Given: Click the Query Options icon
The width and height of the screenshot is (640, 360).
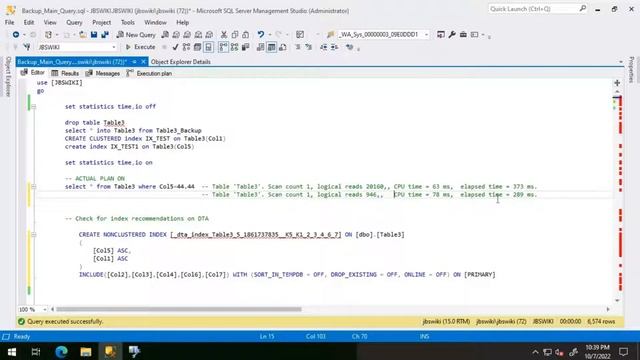Looking at the screenshot, I should pyautogui.click(x=198, y=47).
